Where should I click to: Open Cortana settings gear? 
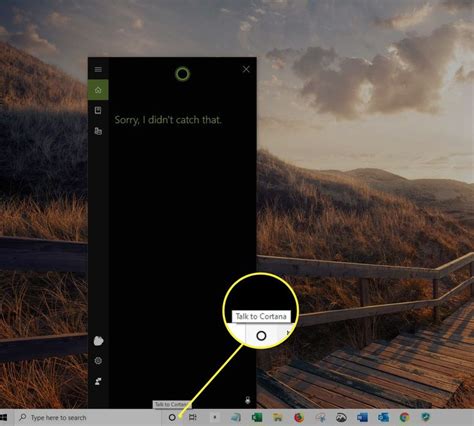(x=98, y=361)
